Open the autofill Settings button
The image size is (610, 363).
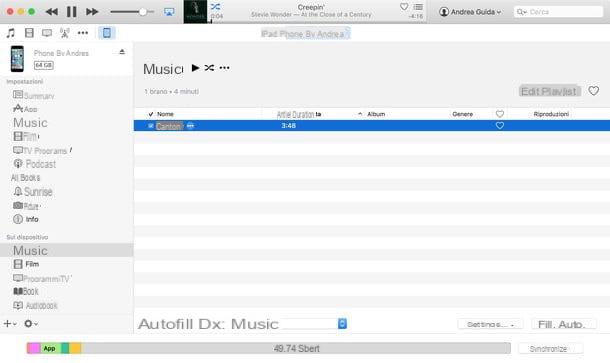(x=490, y=324)
